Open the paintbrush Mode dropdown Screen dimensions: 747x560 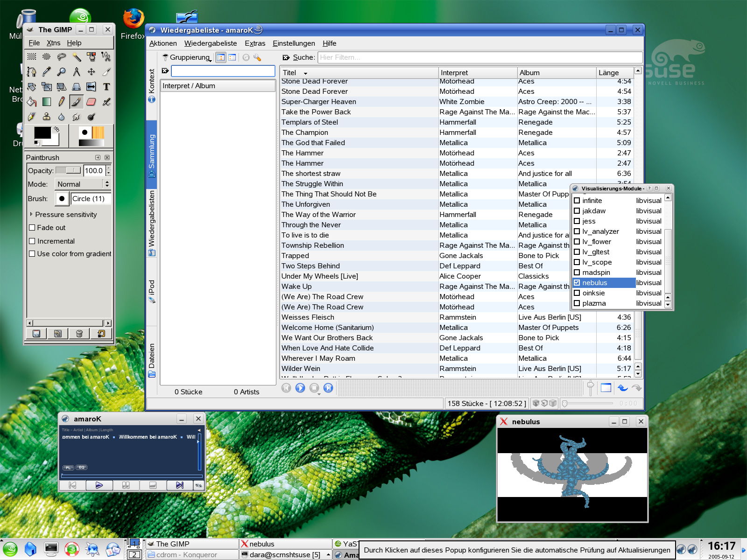(83, 184)
